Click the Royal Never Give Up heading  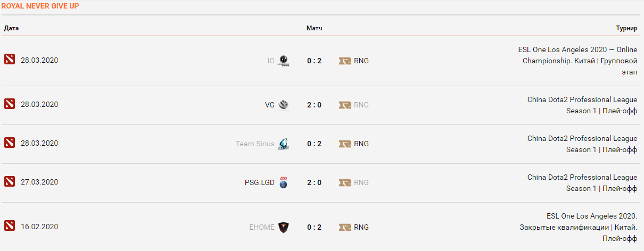40,6
